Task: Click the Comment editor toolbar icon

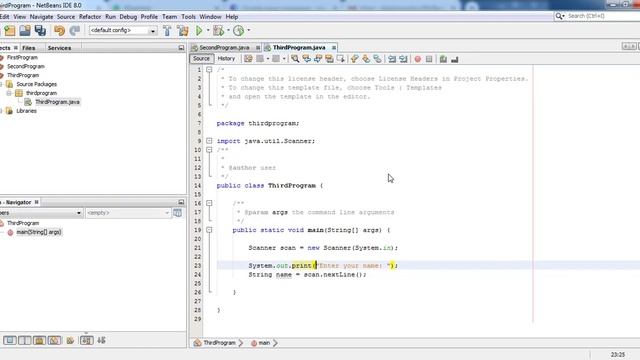Action: tap(443, 59)
